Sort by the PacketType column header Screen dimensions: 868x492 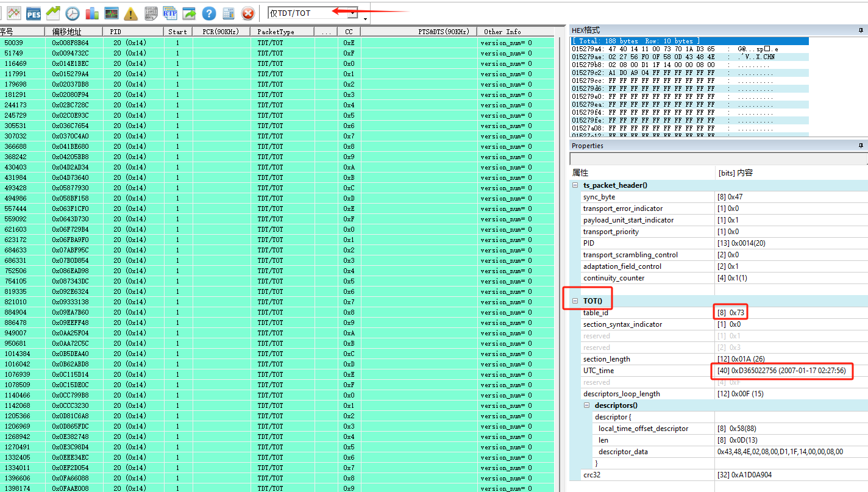(x=282, y=32)
